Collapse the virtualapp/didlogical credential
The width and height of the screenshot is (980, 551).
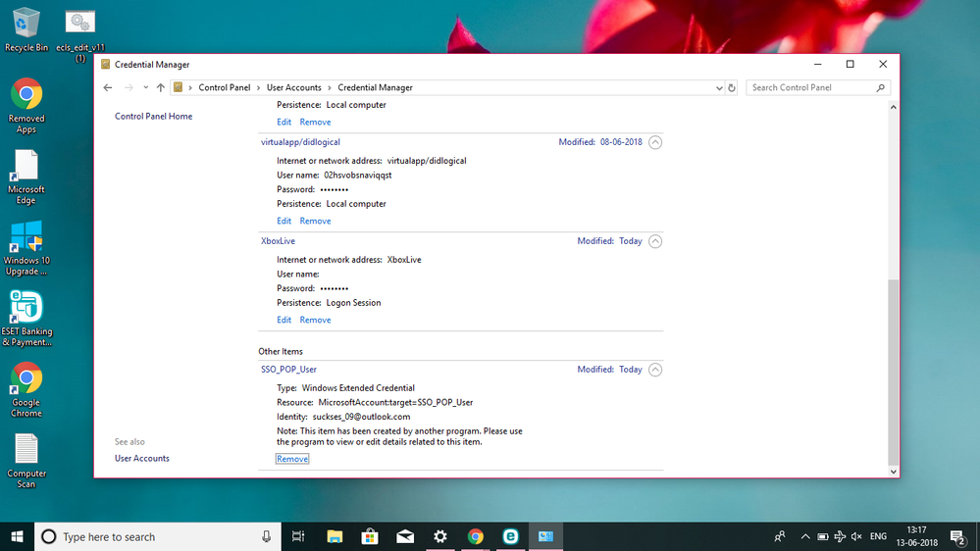pos(655,142)
